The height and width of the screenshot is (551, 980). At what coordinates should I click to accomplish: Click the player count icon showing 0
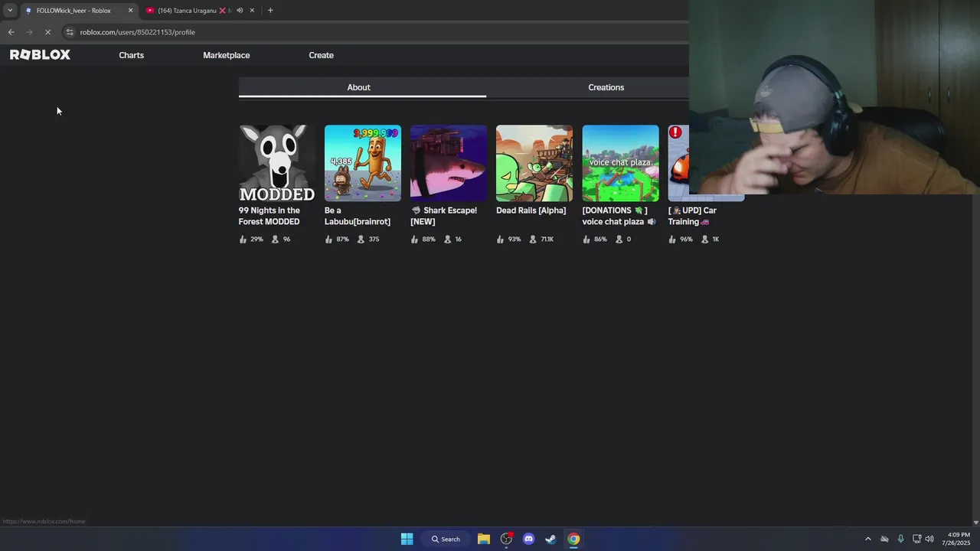click(x=619, y=240)
